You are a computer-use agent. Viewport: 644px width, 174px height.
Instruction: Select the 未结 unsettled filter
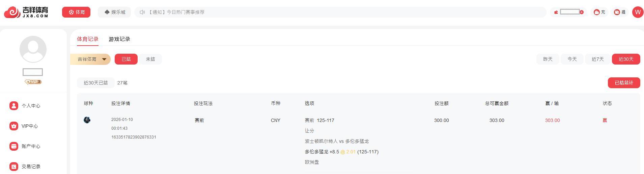coord(150,59)
